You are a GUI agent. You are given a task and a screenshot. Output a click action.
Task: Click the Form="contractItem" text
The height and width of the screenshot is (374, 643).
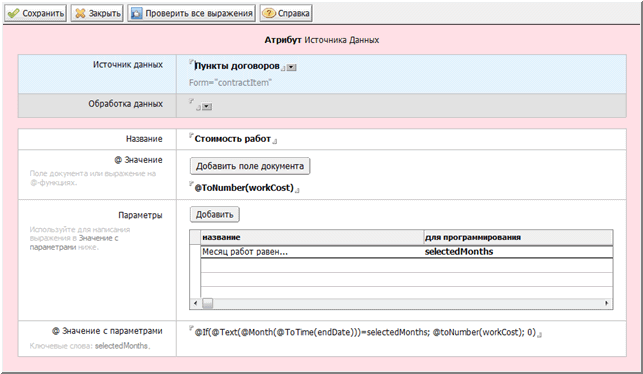click(x=230, y=82)
